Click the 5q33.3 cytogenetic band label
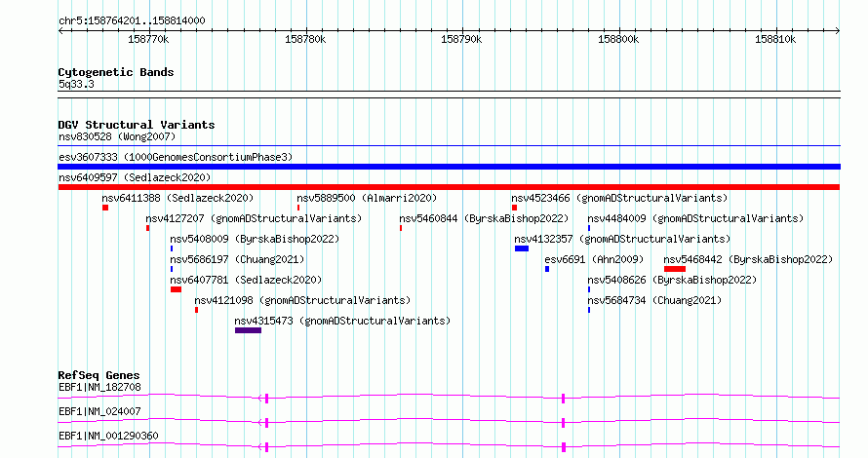 pos(76,84)
